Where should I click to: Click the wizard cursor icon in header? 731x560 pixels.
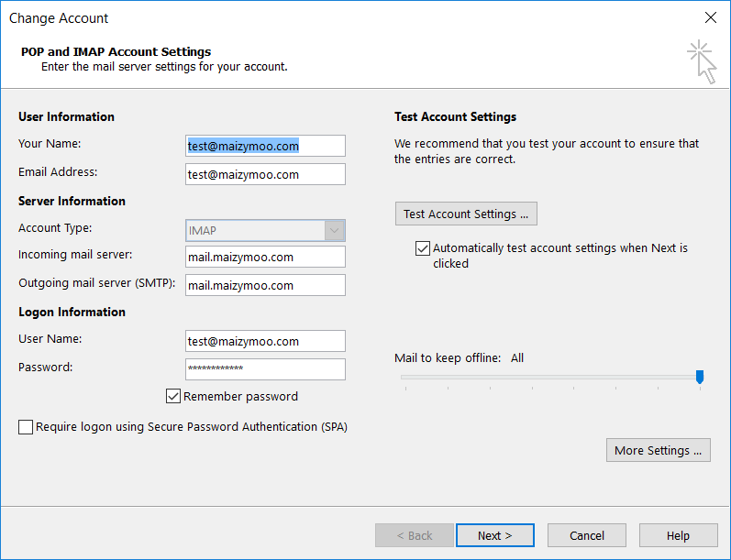point(702,61)
